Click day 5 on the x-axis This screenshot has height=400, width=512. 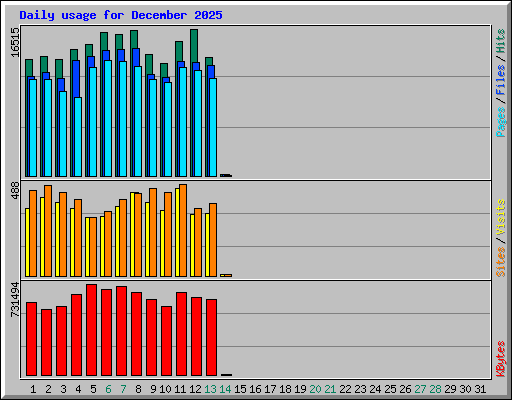point(93,389)
